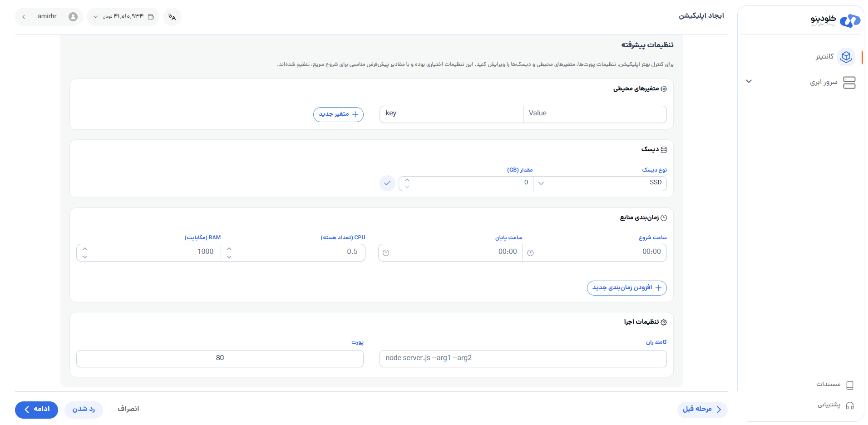This screenshot has height=425, width=868.
Task: Focus the environment variable key field
Action: pyautogui.click(x=451, y=114)
